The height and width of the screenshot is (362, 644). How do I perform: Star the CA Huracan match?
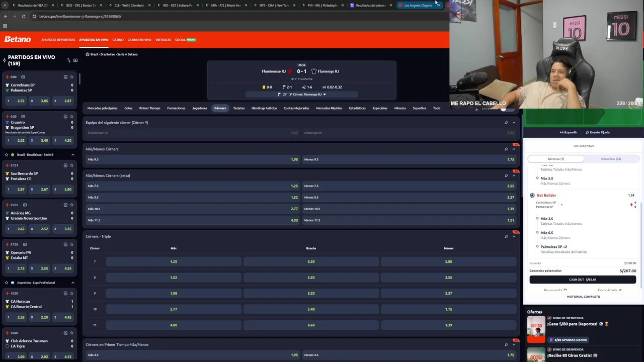[x=71, y=293]
